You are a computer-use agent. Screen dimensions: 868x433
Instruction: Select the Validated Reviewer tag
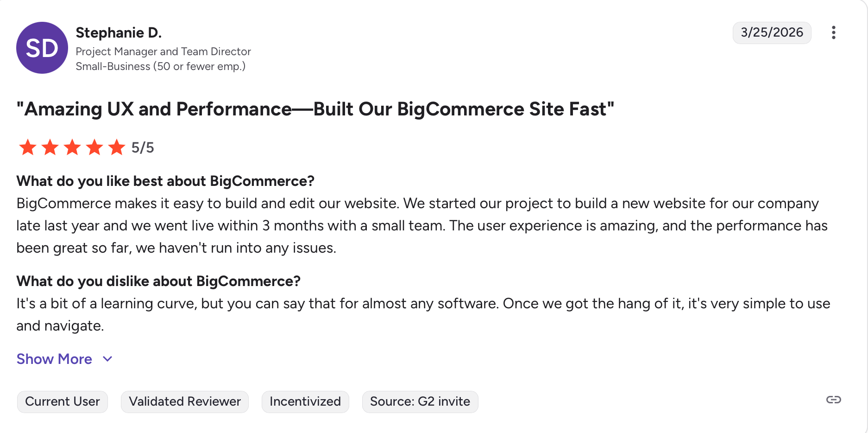(x=185, y=401)
